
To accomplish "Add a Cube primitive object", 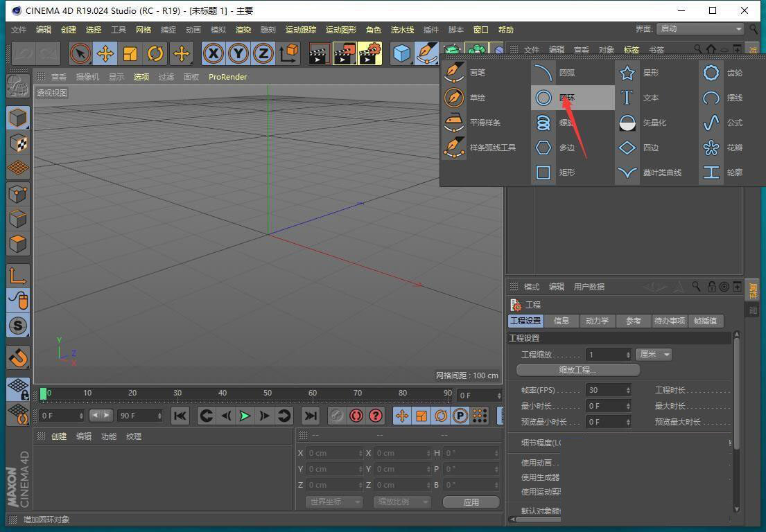I will (x=401, y=54).
